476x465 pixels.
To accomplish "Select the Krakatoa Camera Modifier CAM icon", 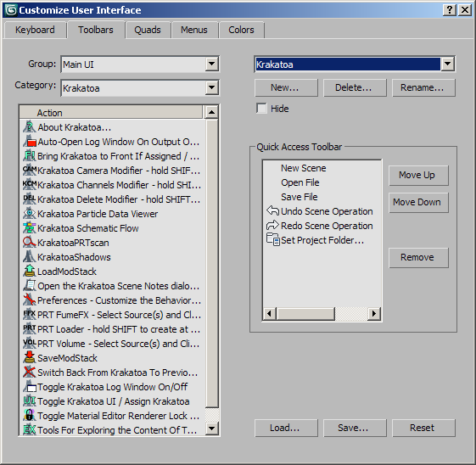I will pyautogui.click(x=30, y=171).
